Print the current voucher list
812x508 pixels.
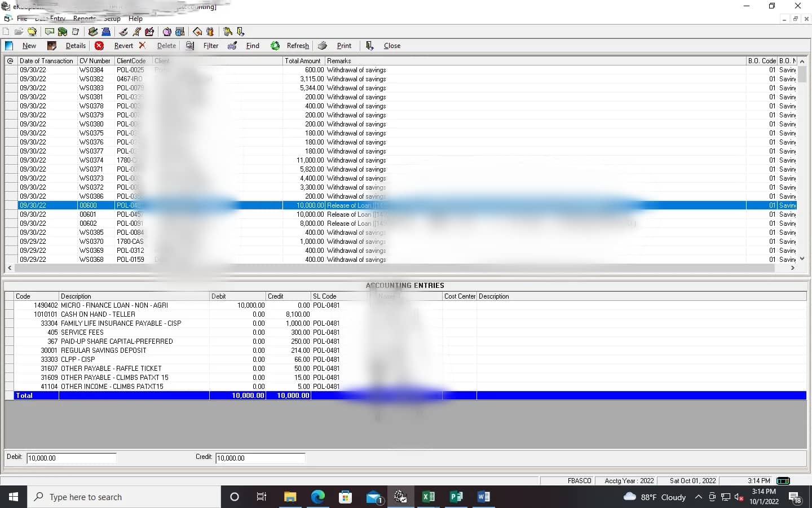pyautogui.click(x=335, y=46)
